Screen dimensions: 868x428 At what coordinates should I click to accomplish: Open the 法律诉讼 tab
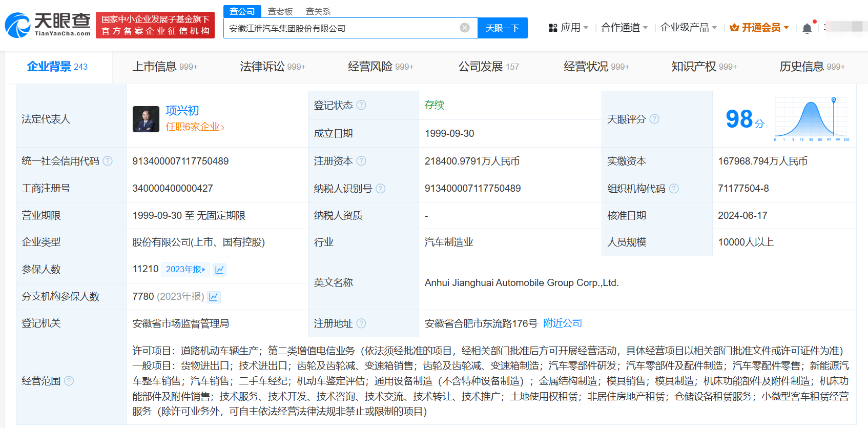(x=273, y=67)
